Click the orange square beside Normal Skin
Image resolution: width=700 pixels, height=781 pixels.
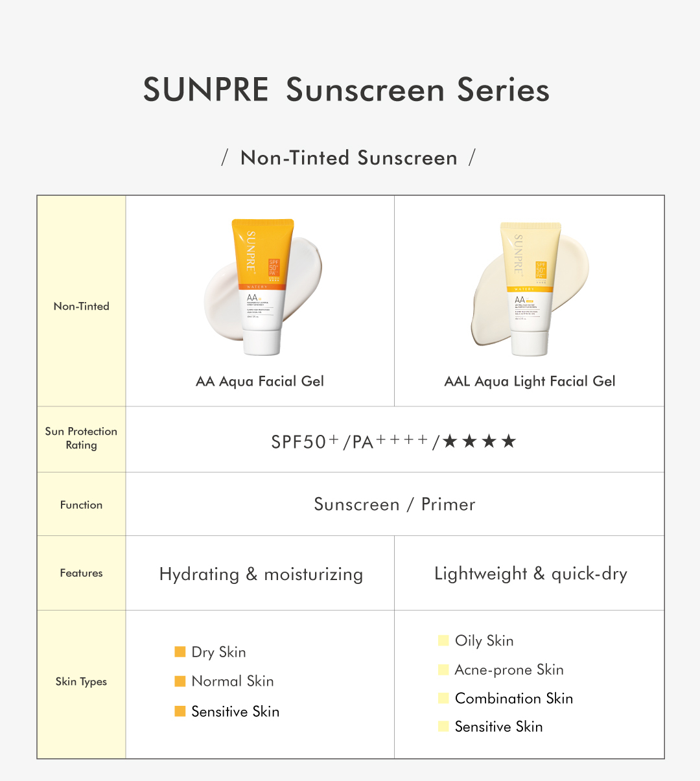[x=180, y=681]
